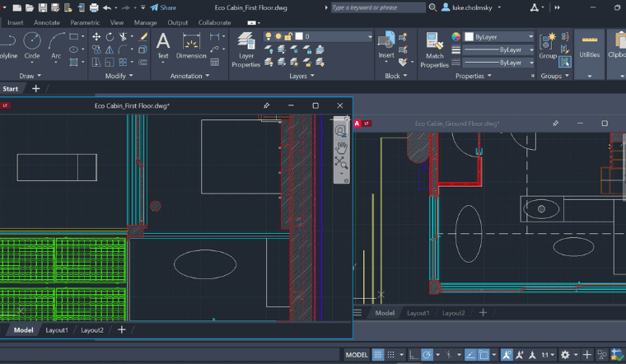Screen dimensions: 626x364
Task: Choose the Rotate tool
Action: pos(110,37)
